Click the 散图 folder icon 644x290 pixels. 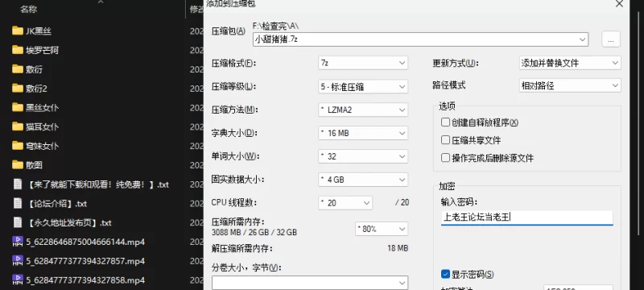17,165
